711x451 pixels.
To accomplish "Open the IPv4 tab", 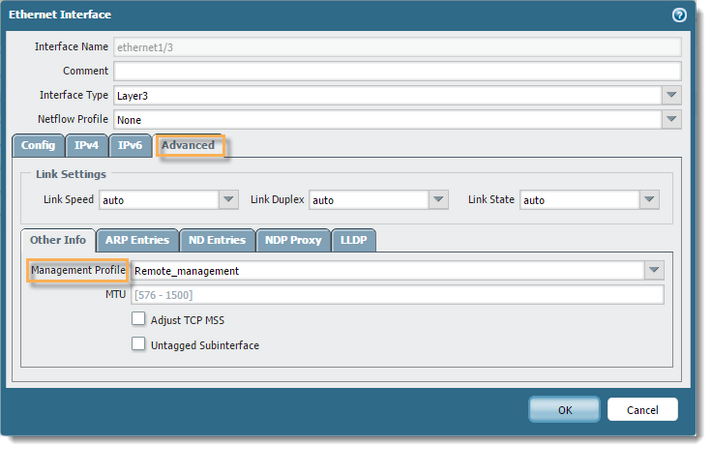I will (x=87, y=146).
